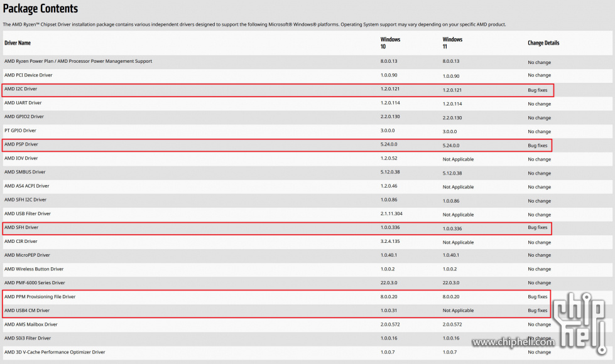
Task: Click Windows 11 version 1.0.0.336 for SFH Driver
Action: (452, 228)
